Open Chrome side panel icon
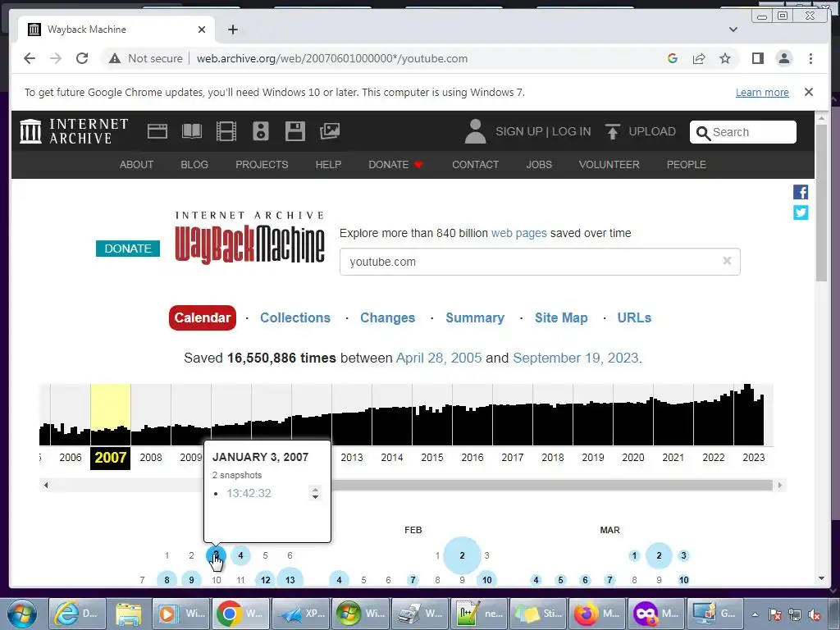The image size is (840, 630). (757, 58)
